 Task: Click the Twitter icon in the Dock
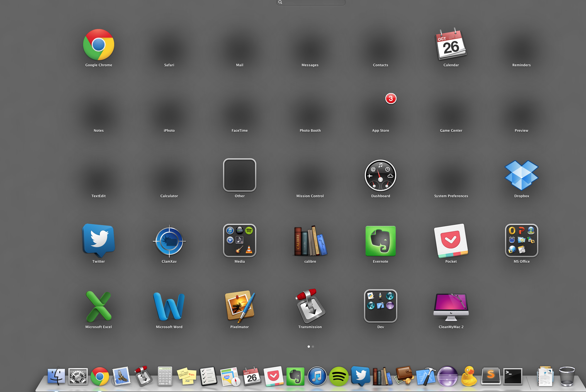[360, 376]
